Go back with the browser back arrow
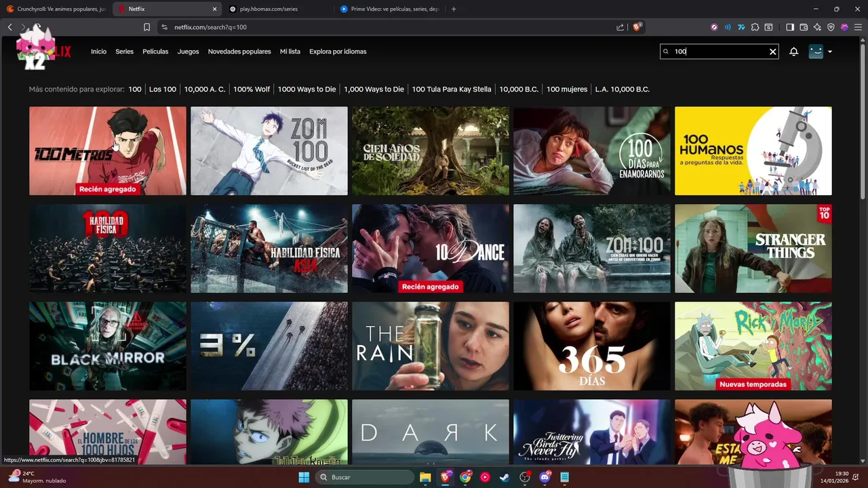 9,27
